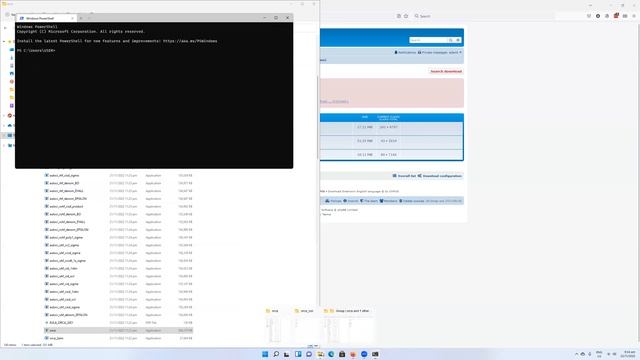640x360 pixels.
Task: Open the Install list link
Action: [404, 176]
